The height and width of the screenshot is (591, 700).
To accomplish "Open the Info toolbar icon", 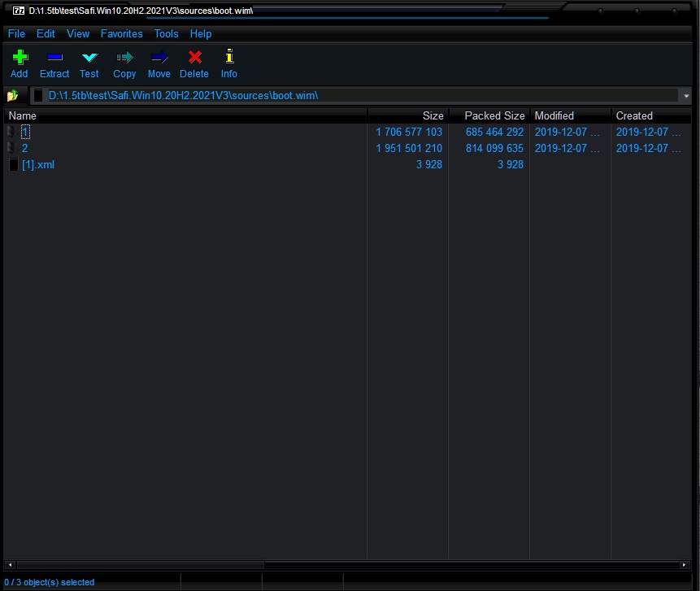I will click(x=229, y=56).
